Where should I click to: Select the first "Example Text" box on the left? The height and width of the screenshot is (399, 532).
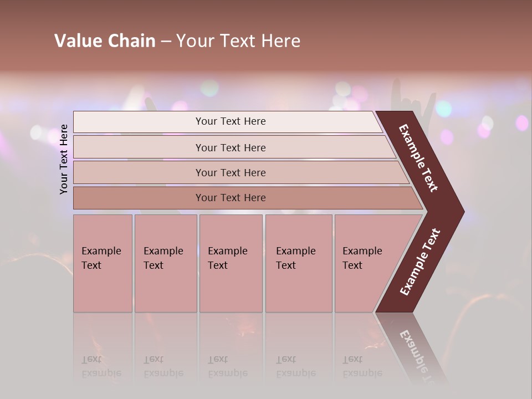103,263
